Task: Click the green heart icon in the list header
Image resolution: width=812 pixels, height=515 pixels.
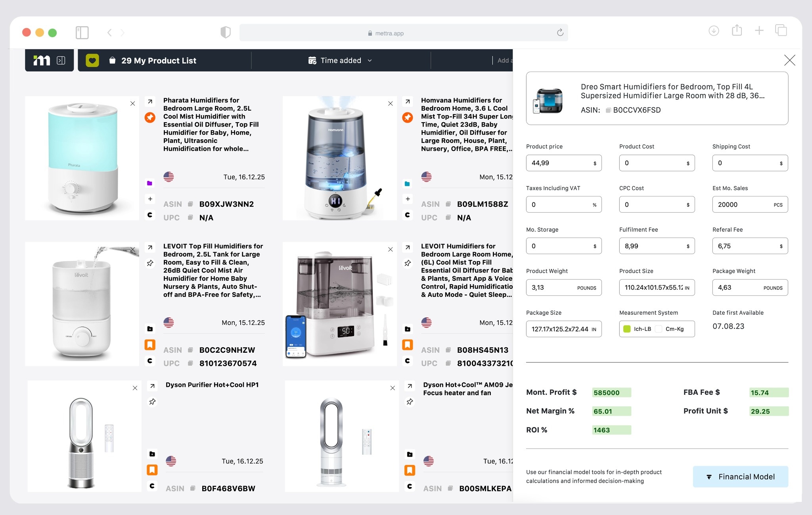Action: (x=92, y=60)
